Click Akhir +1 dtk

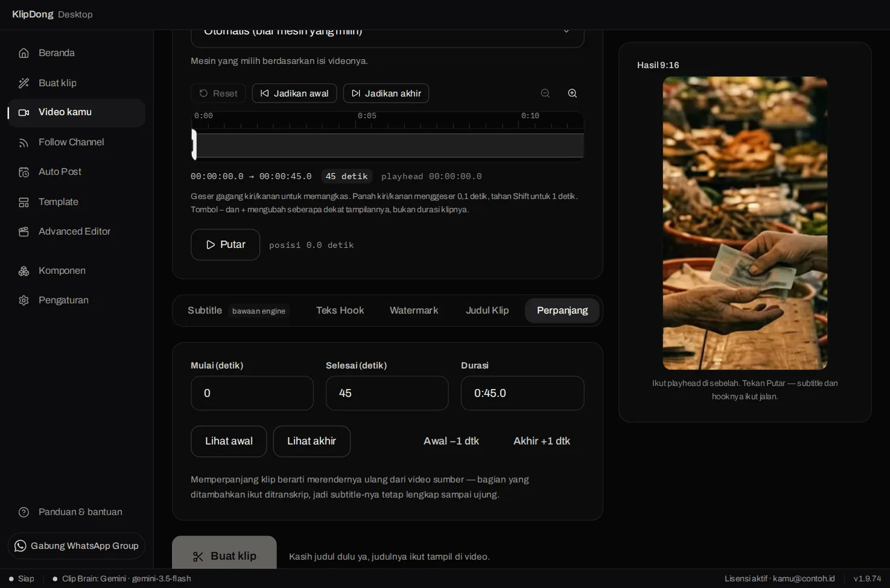pos(542,441)
